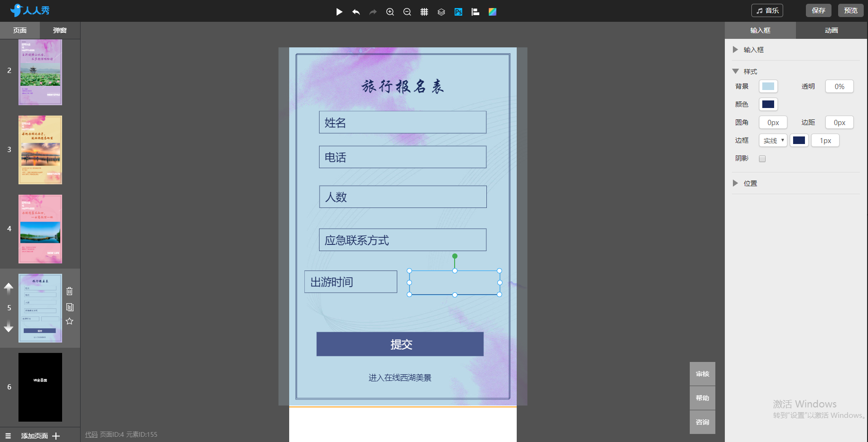
Task: Click the redo arrow icon
Action: (x=373, y=12)
